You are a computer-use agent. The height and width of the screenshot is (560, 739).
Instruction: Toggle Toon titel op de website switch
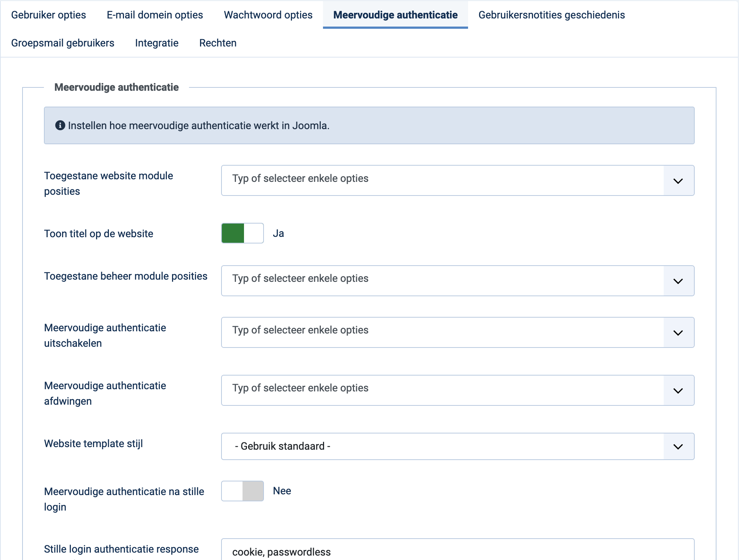(x=243, y=233)
